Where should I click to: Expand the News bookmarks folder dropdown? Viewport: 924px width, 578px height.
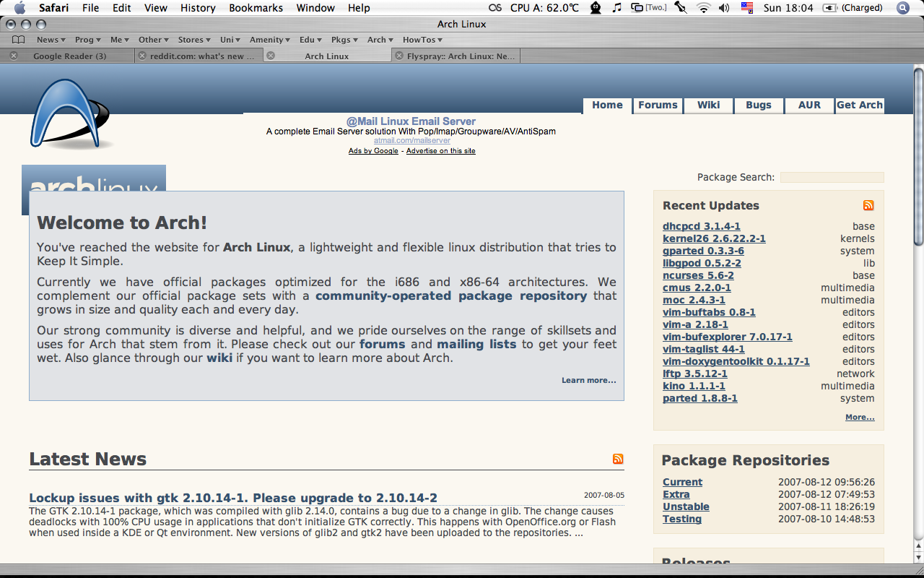click(51, 40)
